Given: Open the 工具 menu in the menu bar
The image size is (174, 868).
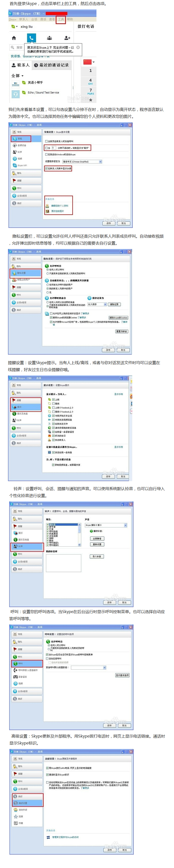Looking at the screenshot, I should (x=61, y=19).
